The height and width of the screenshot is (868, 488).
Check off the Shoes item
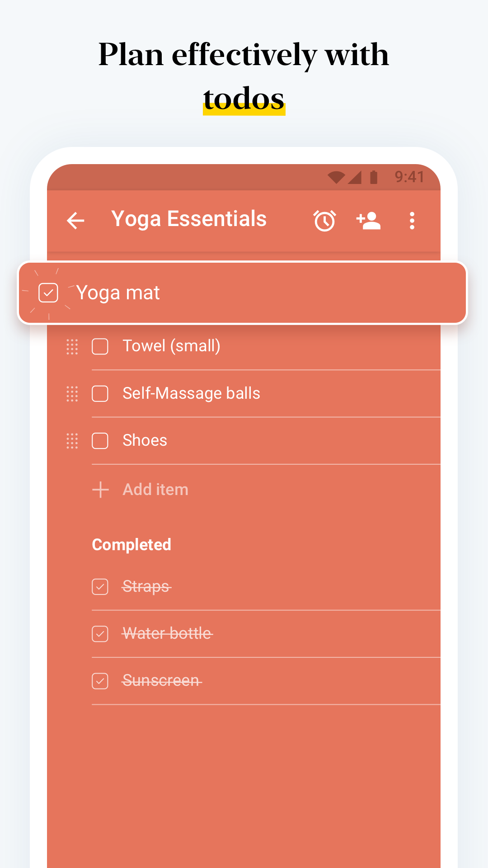(100, 441)
